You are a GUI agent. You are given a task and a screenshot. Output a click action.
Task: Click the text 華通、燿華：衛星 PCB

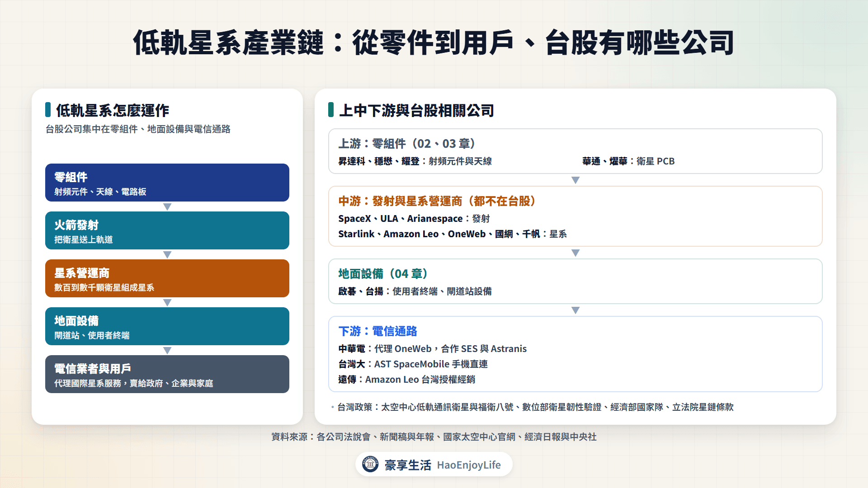628,161
